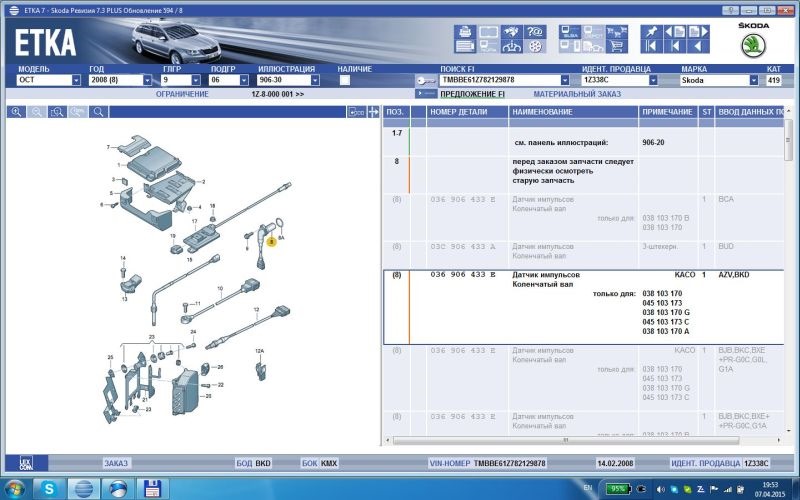Click the battery 95% tray indicator
Image resolution: width=800 pixels, height=500 pixels.
(x=618, y=489)
